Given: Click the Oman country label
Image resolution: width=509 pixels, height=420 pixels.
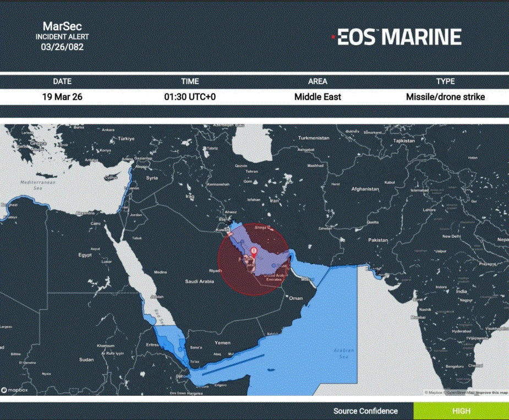Looking at the screenshot, I should click(x=296, y=298).
